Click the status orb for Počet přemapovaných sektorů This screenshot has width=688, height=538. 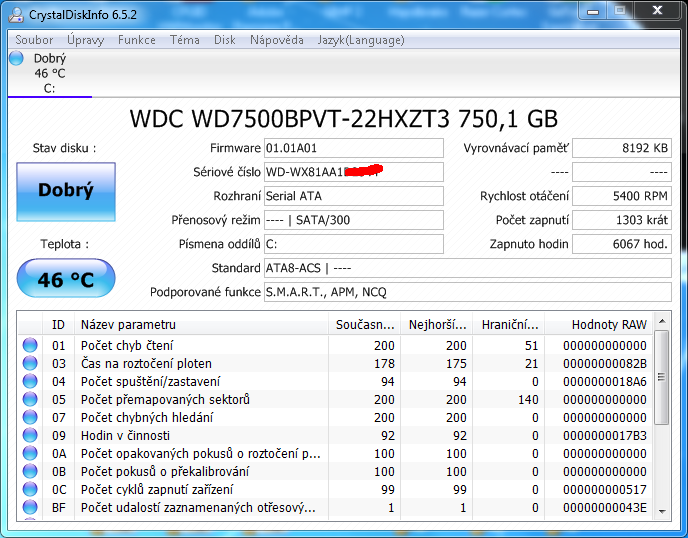[x=30, y=399]
